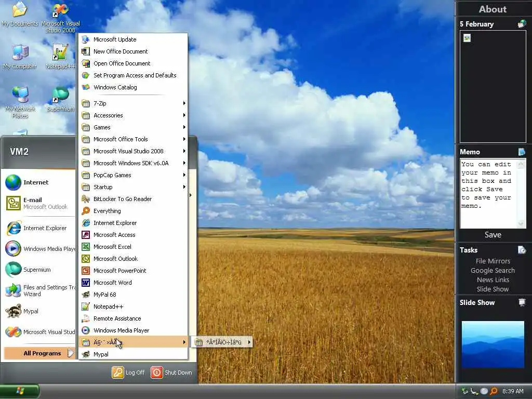Click the MyPal 68 raccoon icon

86,295
